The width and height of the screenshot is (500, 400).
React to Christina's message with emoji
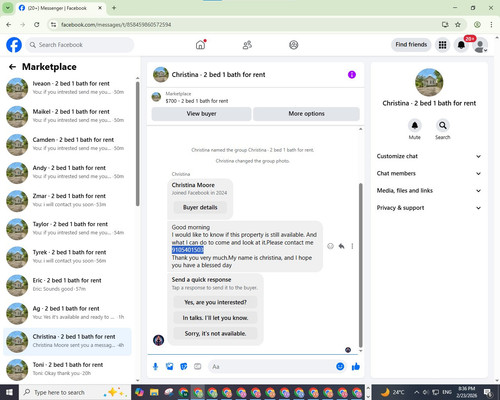[330, 246]
